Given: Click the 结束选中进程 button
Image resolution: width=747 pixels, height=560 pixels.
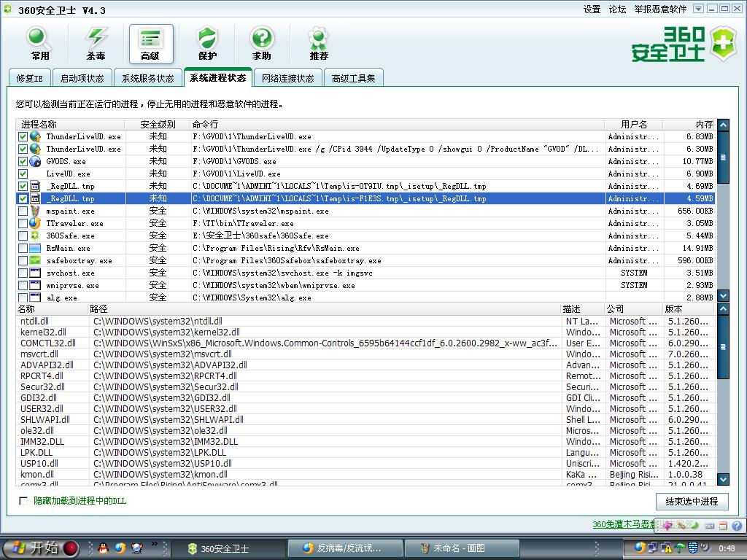Looking at the screenshot, I should (691, 502).
